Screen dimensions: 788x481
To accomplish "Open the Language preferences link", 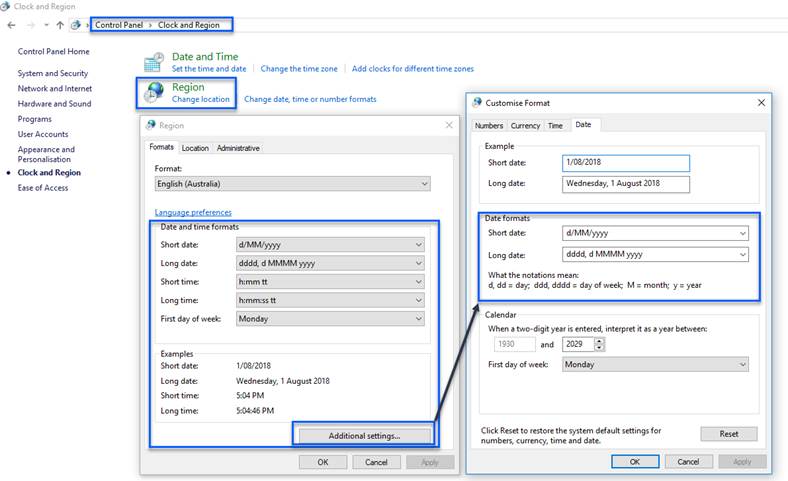I will (193, 212).
